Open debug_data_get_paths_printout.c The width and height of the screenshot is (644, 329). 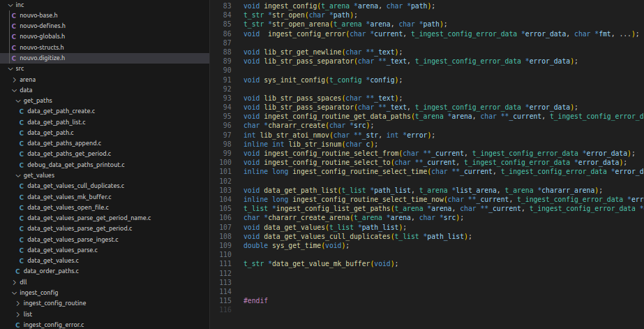(x=76, y=165)
